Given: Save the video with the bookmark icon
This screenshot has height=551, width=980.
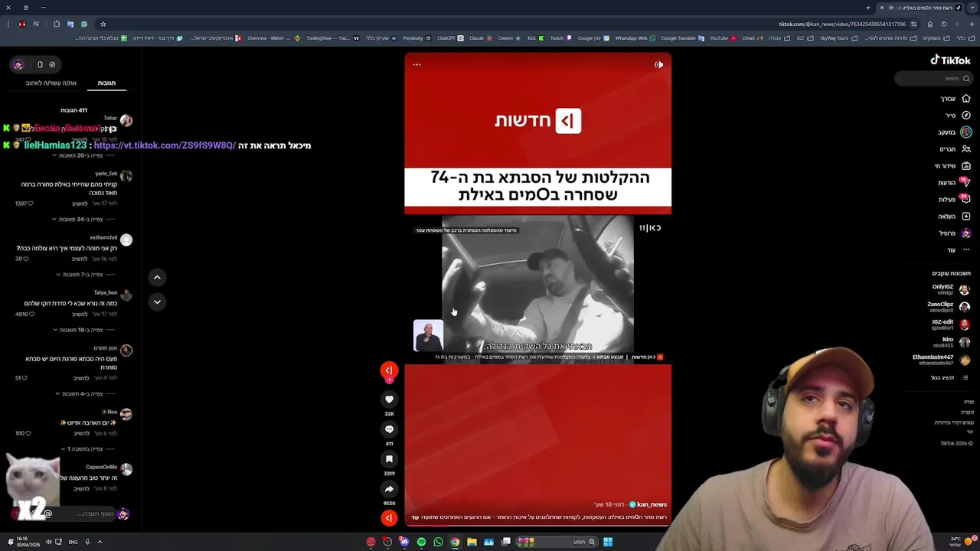Looking at the screenshot, I should pyautogui.click(x=389, y=459).
